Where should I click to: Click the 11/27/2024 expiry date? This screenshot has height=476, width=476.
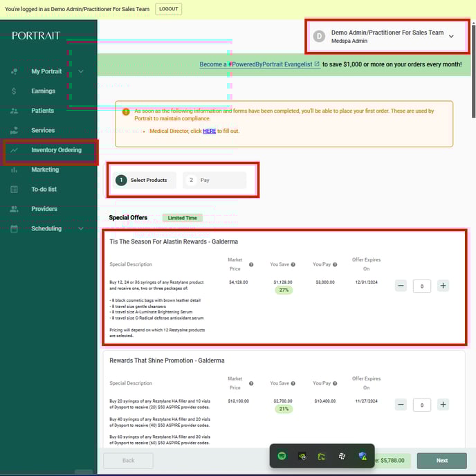point(367,401)
